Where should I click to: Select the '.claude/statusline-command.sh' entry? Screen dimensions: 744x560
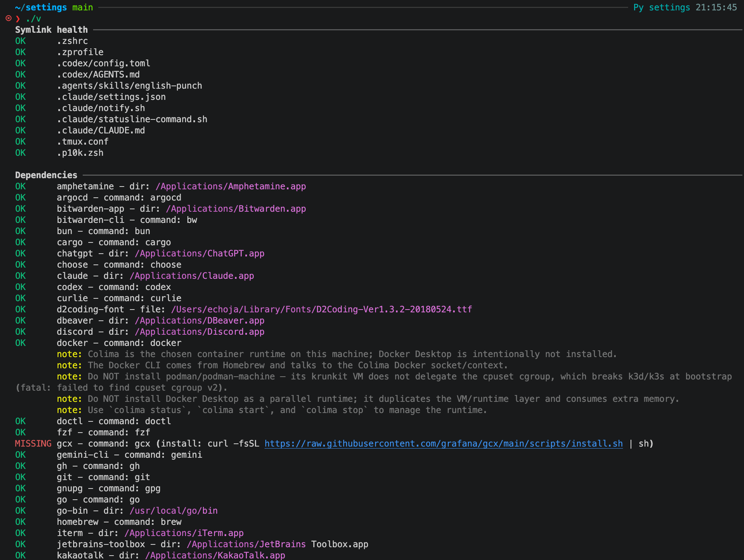coord(132,119)
